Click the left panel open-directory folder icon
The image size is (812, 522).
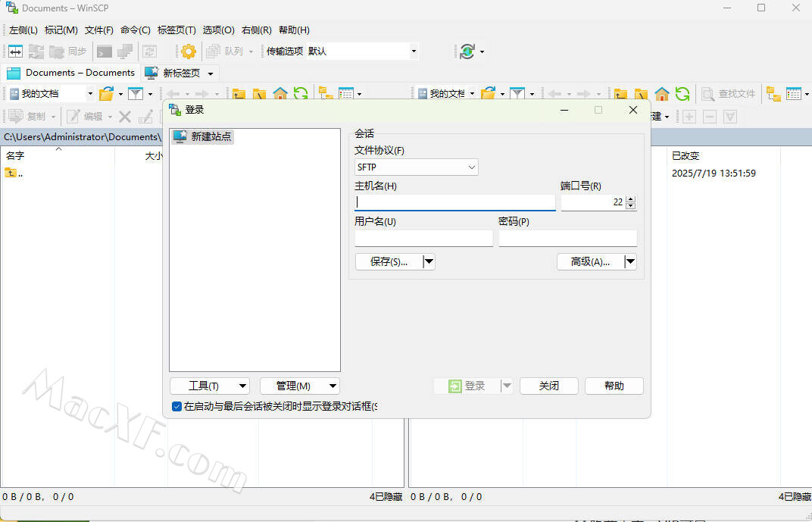107,94
